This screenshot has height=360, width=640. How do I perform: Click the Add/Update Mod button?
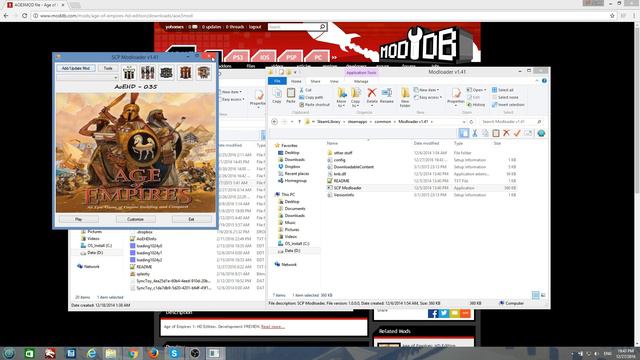point(76,68)
